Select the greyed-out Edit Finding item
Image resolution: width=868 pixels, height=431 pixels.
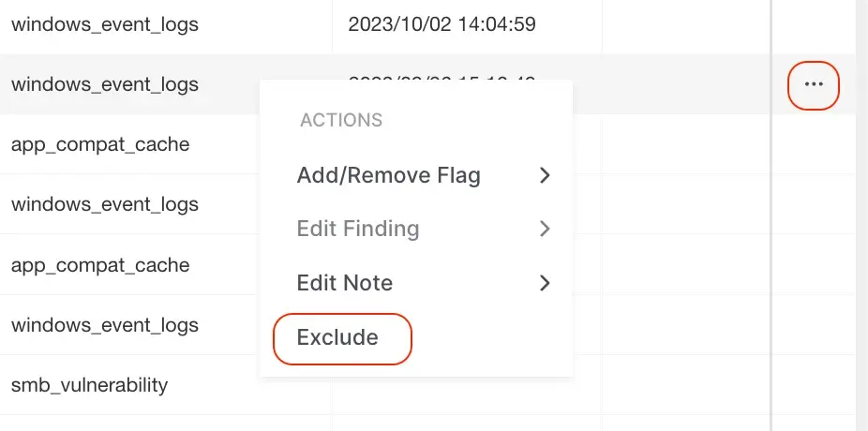click(357, 229)
